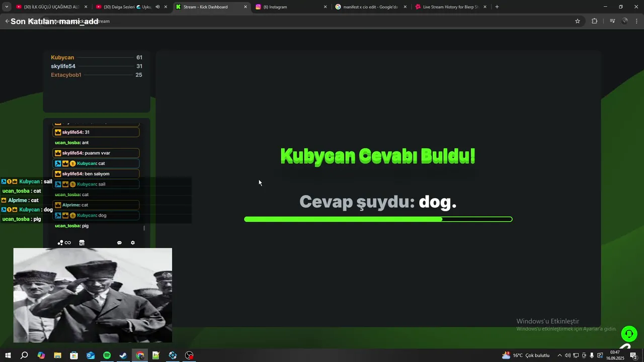Open the chat settings gear icon
Image resolution: width=644 pixels, height=362 pixels.
tap(133, 243)
